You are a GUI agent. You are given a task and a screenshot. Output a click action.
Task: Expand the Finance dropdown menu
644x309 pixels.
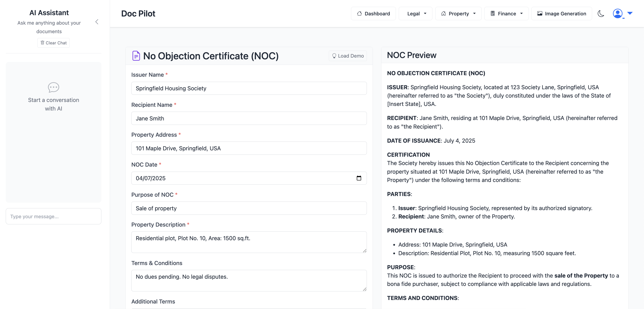point(506,13)
